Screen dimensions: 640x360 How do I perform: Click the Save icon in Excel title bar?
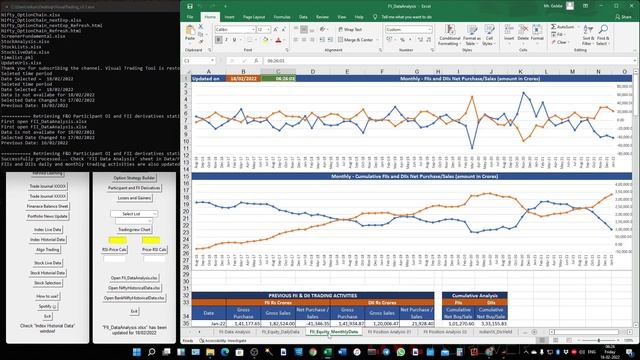point(190,6)
